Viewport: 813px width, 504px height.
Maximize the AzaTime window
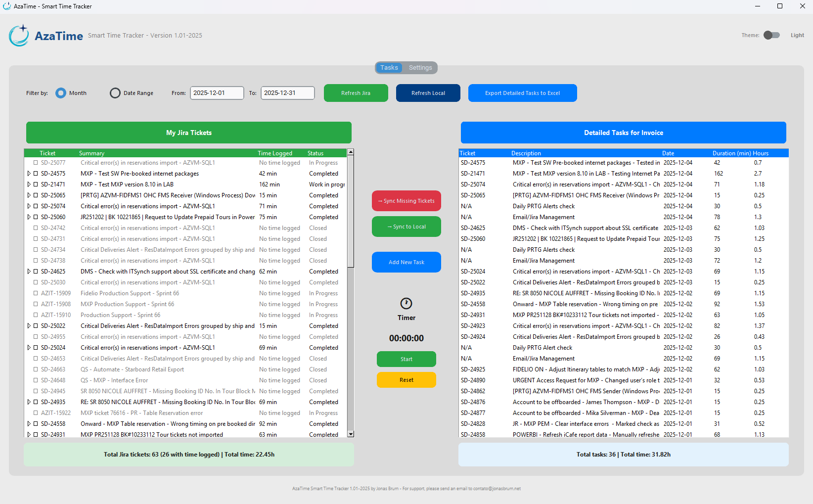780,6
